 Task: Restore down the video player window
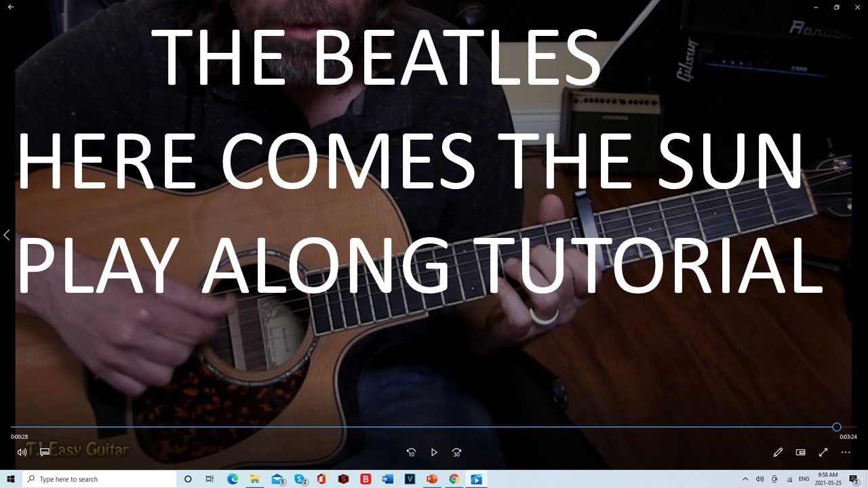point(837,7)
